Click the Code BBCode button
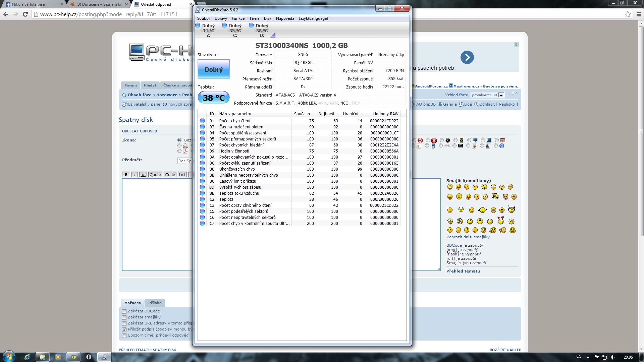644x362 pixels. pyautogui.click(x=170, y=175)
